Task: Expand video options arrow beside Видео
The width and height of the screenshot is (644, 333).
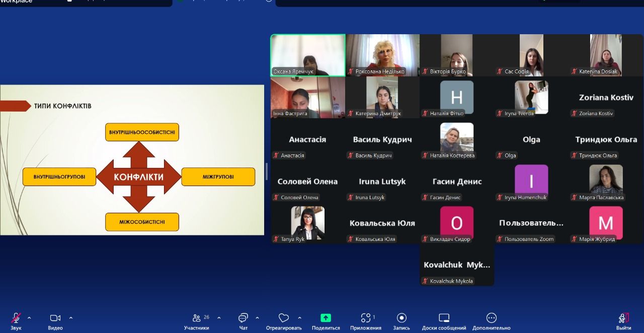Action: point(71,318)
